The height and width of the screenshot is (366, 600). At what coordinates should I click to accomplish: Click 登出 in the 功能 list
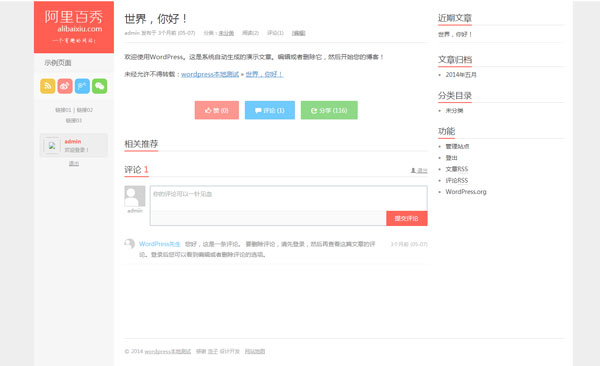[451, 158]
